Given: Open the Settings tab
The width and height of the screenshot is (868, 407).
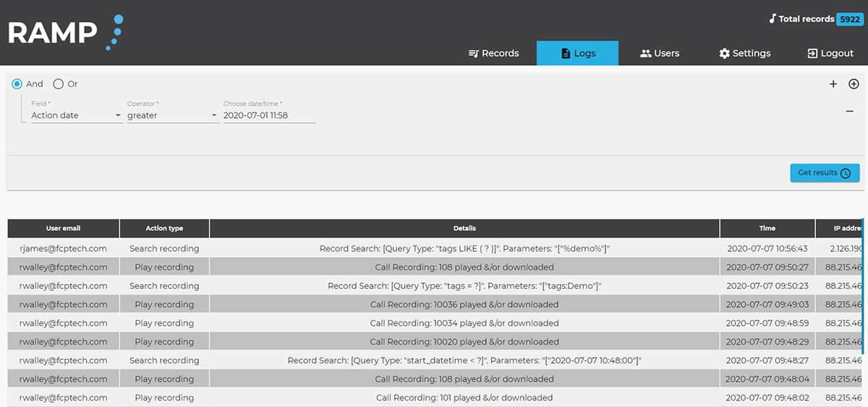Looking at the screenshot, I should click(x=744, y=53).
